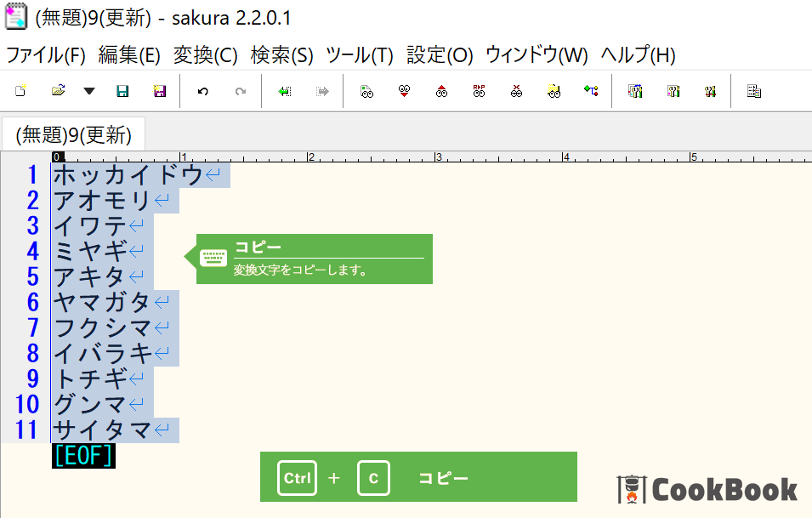Undo the last edit
This screenshot has height=518, width=812.
click(x=203, y=91)
